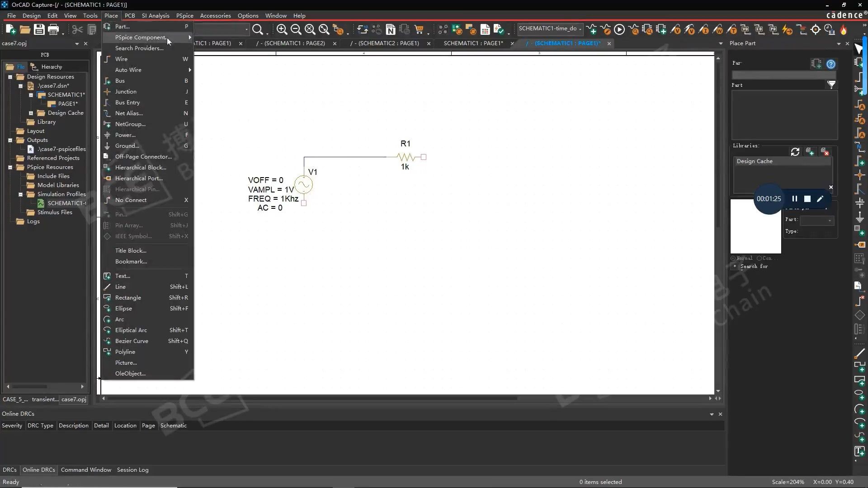Click Place Junction icon in right toolbar
This screenshot has width=868, height=488.
click(x=859, y=175)
